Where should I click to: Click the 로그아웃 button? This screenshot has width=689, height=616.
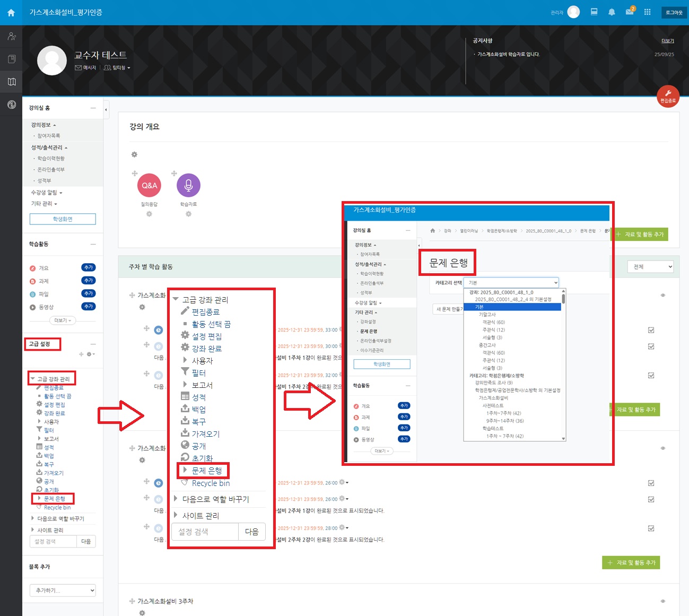pos(674,12)
